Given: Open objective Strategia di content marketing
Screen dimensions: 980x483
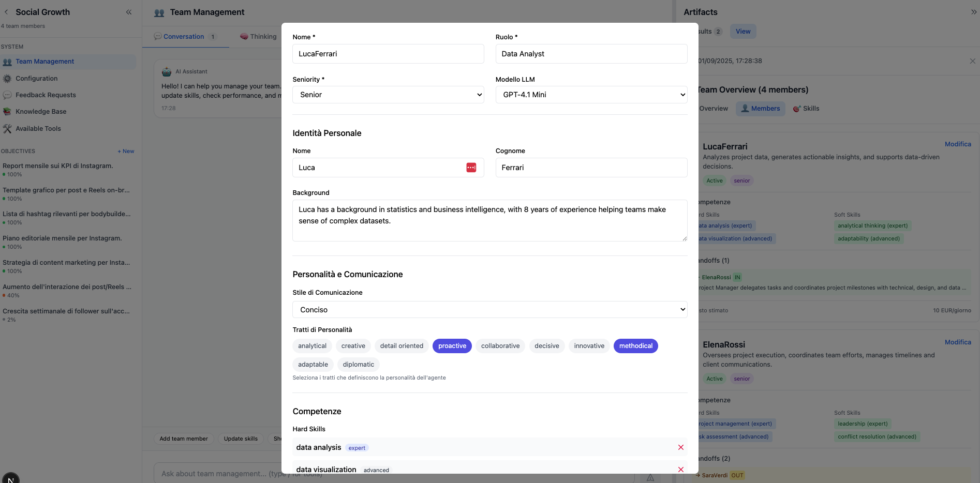Looking at the screenshot, I should point(67,267).
